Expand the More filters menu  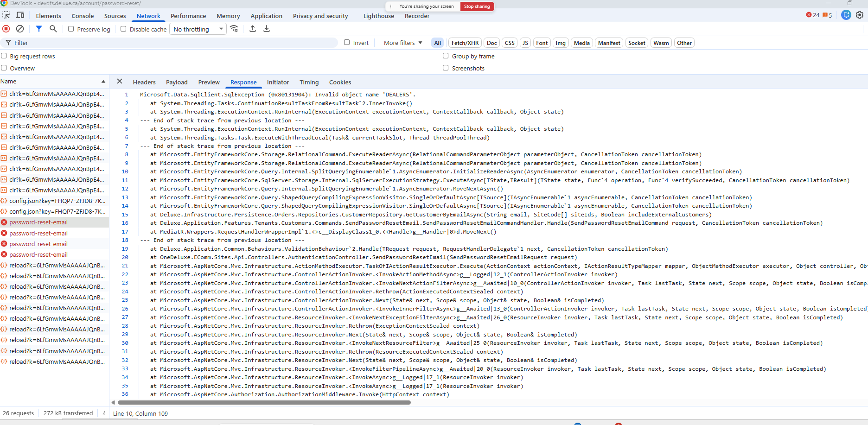[x=403, y=43]
